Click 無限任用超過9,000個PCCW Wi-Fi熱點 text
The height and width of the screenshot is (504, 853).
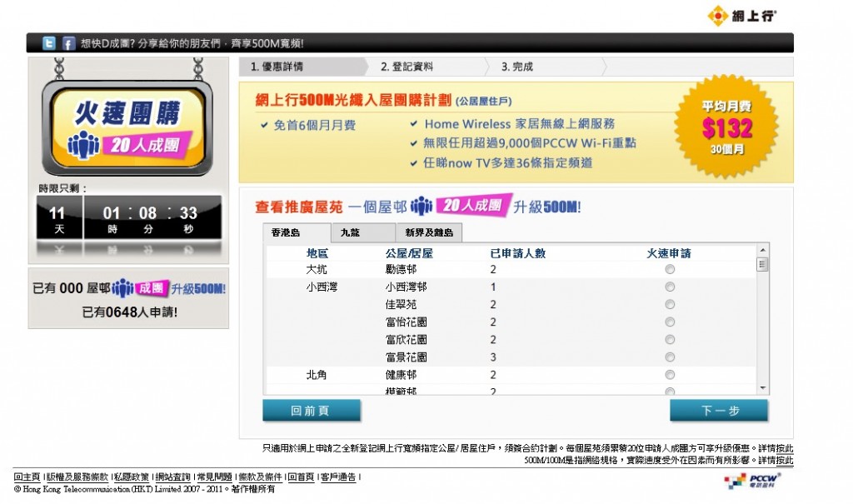click(x=530, y=143)
